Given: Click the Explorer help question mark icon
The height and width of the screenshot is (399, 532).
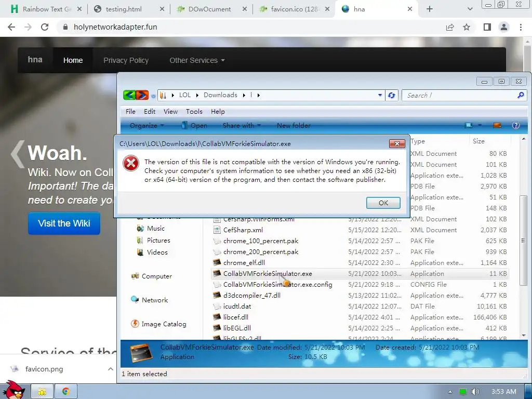Looking at the screenshot, I should 516,126.
